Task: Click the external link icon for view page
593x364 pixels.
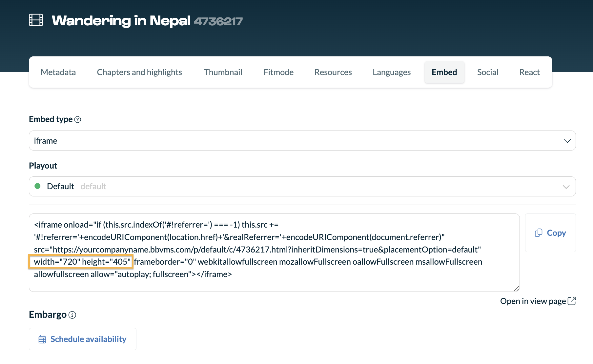Action: [572, 301]
